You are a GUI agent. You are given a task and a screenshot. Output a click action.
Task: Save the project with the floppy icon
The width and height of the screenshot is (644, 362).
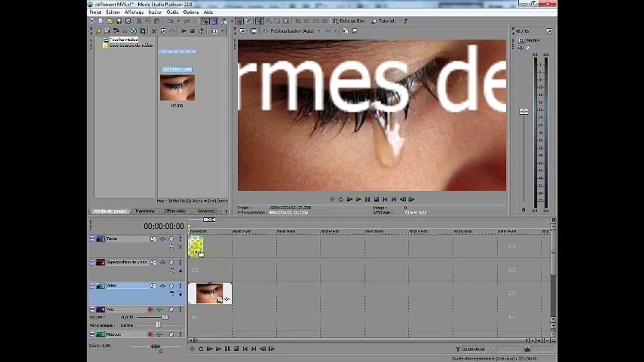pos(119,21)
